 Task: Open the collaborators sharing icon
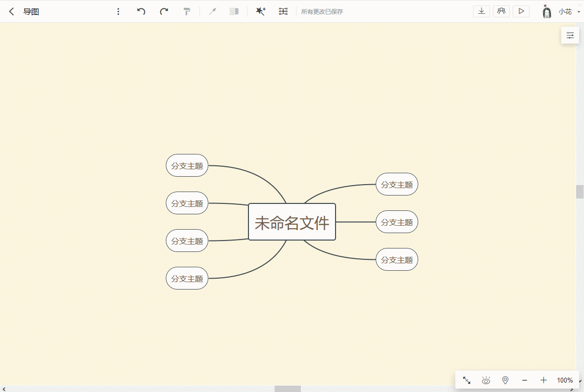(x=501, y=11)
